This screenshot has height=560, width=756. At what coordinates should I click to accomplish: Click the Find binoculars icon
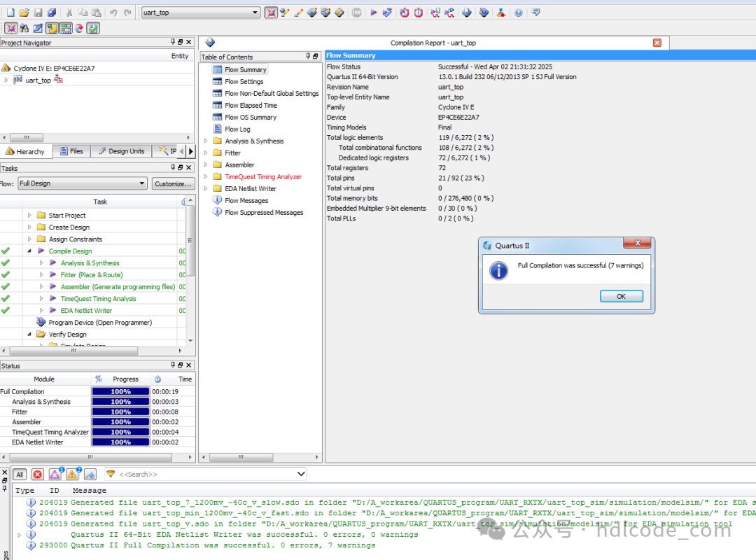tap(24, 29)
